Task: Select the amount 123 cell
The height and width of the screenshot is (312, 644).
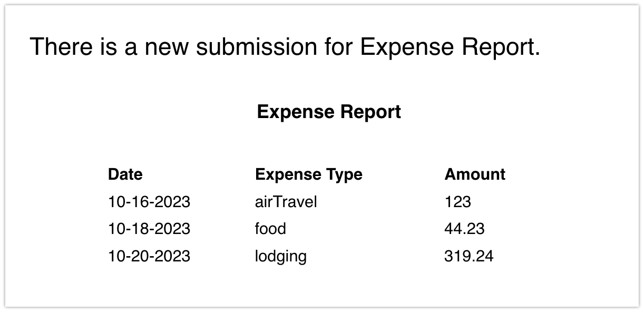Action: coord(457,202)
